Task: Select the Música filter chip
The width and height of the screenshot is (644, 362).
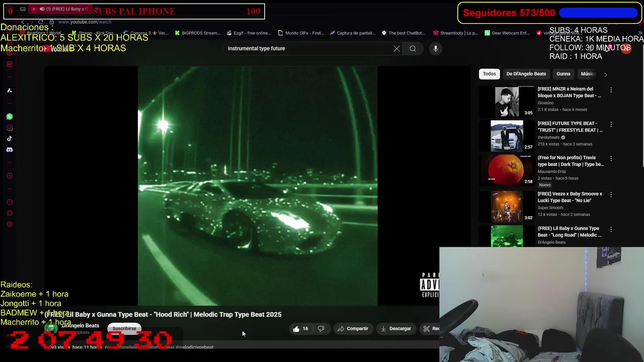Action: pos(588,74)
